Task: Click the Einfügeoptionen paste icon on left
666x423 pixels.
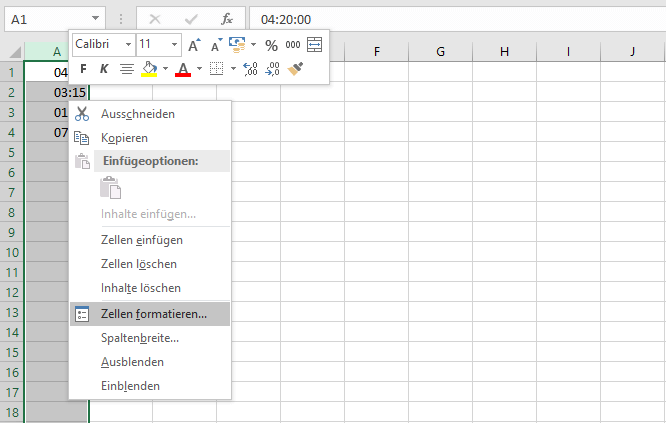Action: click(x=82, y=161)
